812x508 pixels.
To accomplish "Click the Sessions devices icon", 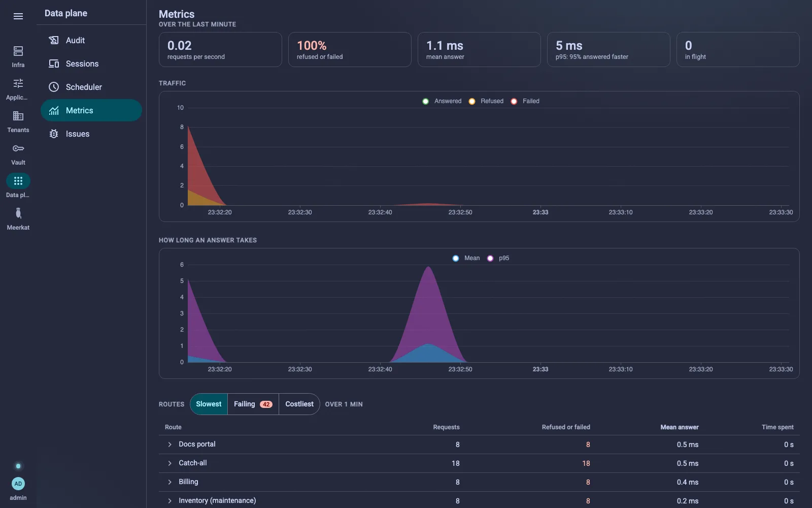I will point(54,63).
